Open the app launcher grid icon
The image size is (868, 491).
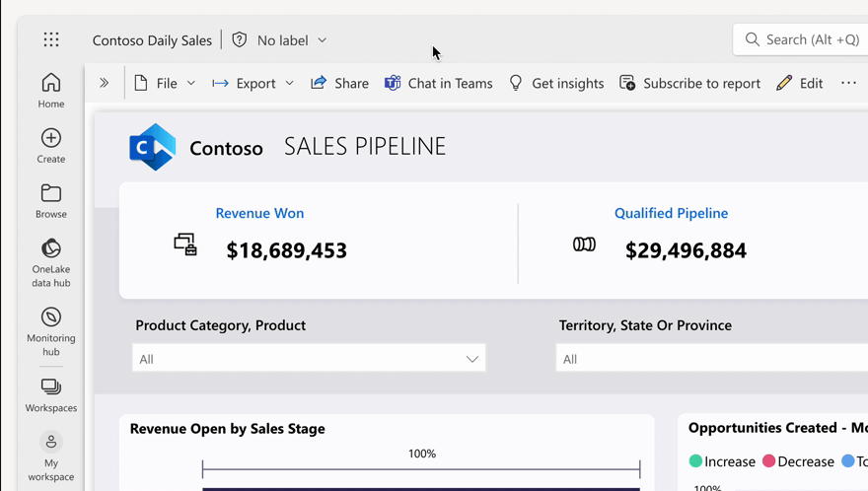pyautogui.click(x=51, y=39)
